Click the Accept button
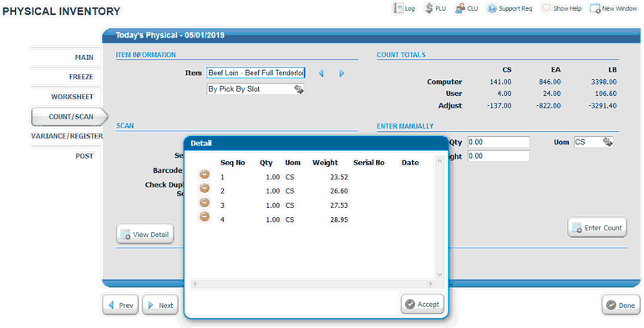Image resolution: width=644 pixels, height=328 pixels. point(422,304)
